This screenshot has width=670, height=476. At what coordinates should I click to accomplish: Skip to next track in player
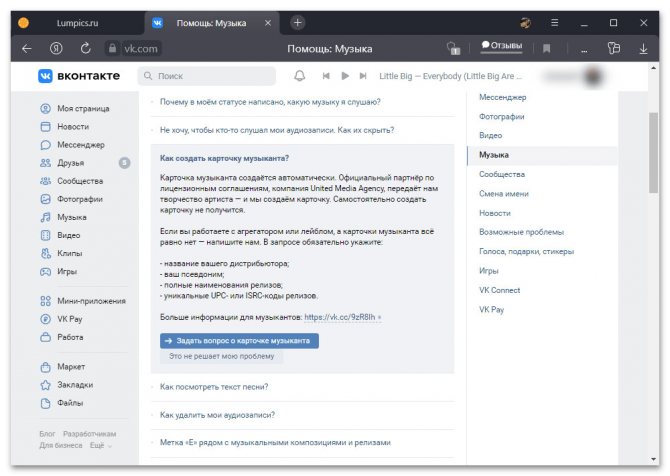coord(363,76)
